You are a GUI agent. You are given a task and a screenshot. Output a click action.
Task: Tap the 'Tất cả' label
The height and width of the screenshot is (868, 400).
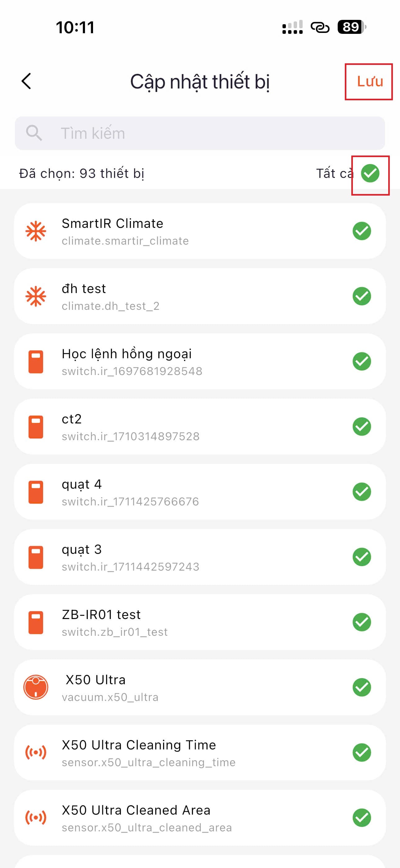pos(334,174)
